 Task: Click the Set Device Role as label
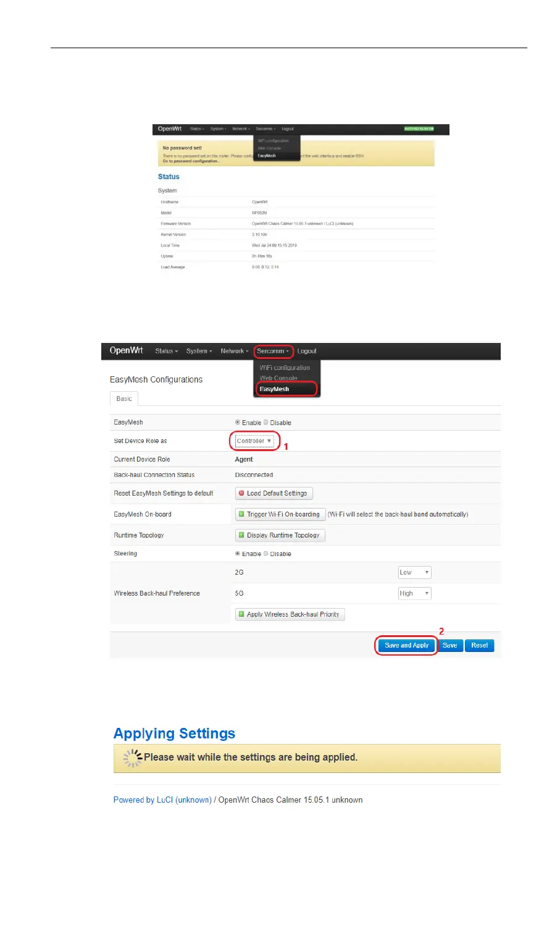[140, 441]
